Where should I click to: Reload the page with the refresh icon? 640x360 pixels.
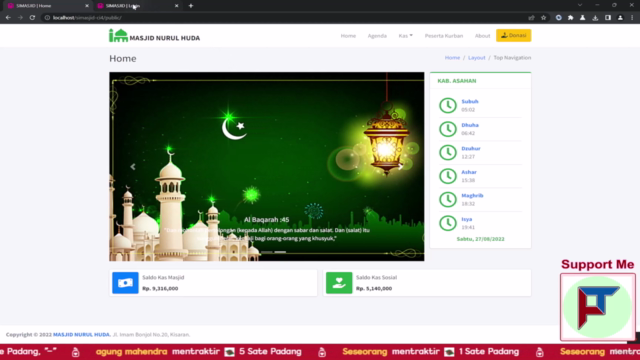[x=32, y=18]
